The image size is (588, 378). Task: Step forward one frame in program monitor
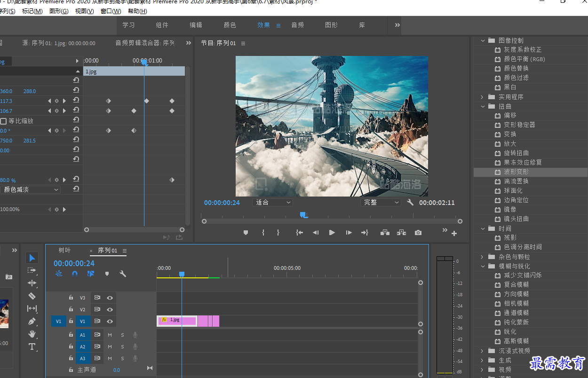point(349,232)
